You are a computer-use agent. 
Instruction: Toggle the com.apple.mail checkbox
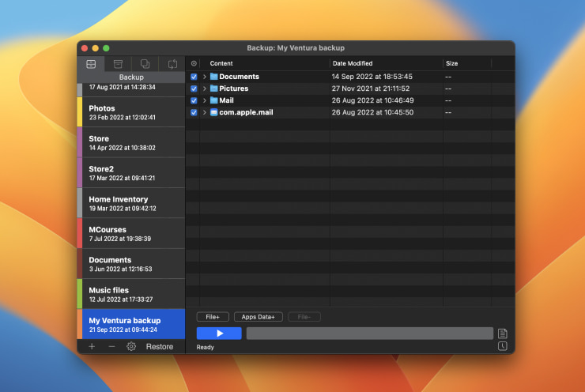(194, 113)
